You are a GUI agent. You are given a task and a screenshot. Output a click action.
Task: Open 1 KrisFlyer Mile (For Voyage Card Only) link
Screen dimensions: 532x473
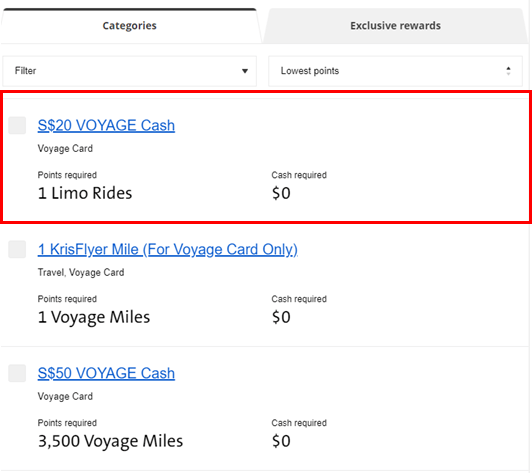pos(168,250)
